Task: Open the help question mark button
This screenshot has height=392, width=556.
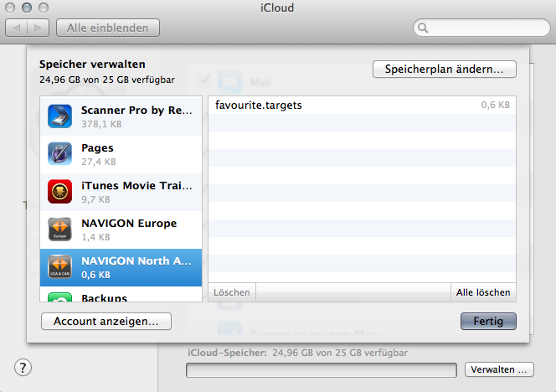Action: [x=23, y=368]
